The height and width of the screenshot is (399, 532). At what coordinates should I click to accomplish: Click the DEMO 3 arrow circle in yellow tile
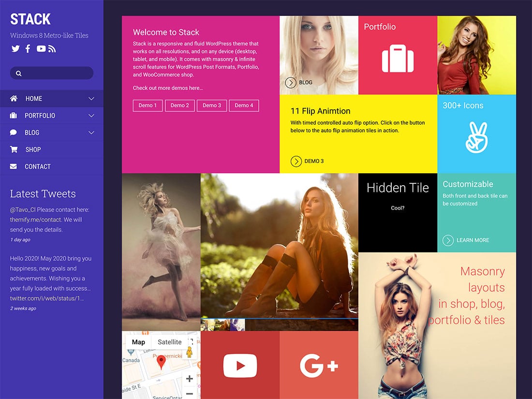click(x=296, y=161)
